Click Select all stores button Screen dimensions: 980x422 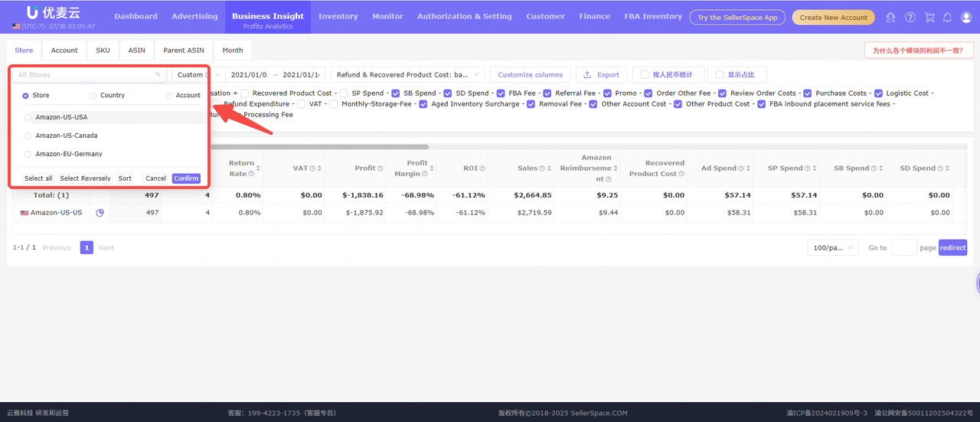pos(38,178)
